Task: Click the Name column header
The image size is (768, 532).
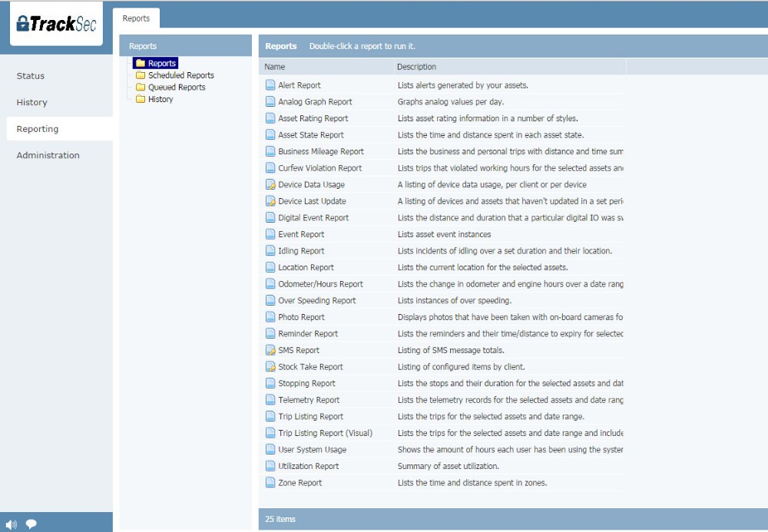Action: click(x=273, y=67)
